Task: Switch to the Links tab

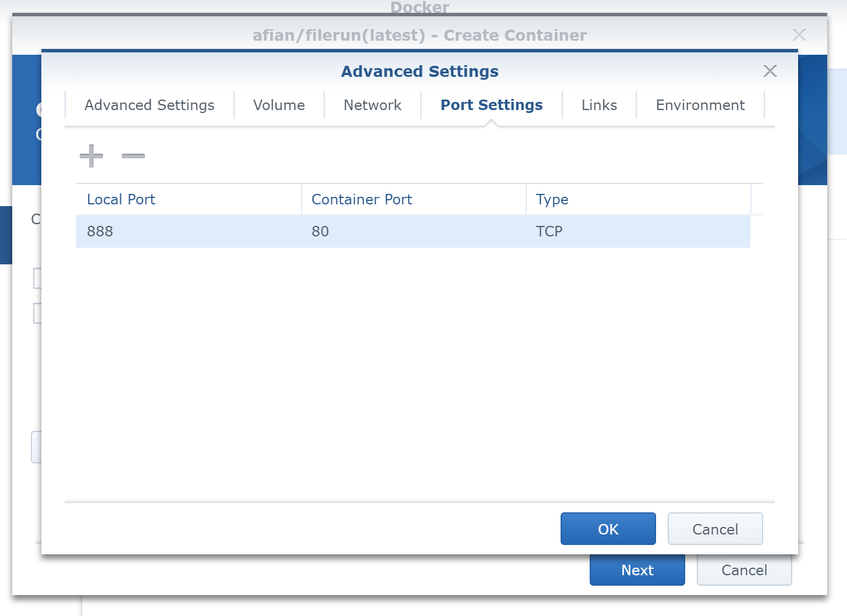Action: click(x=599, y=105)
